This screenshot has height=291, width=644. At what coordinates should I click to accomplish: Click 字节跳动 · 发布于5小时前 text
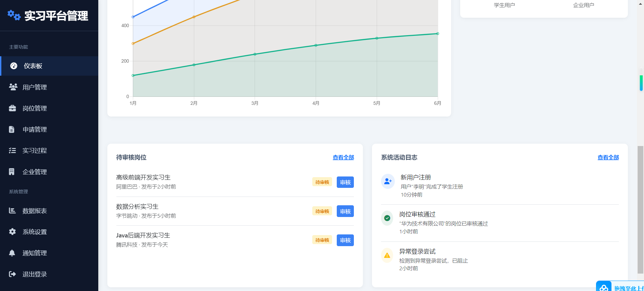pyautogui.click(x=146, y=216)
